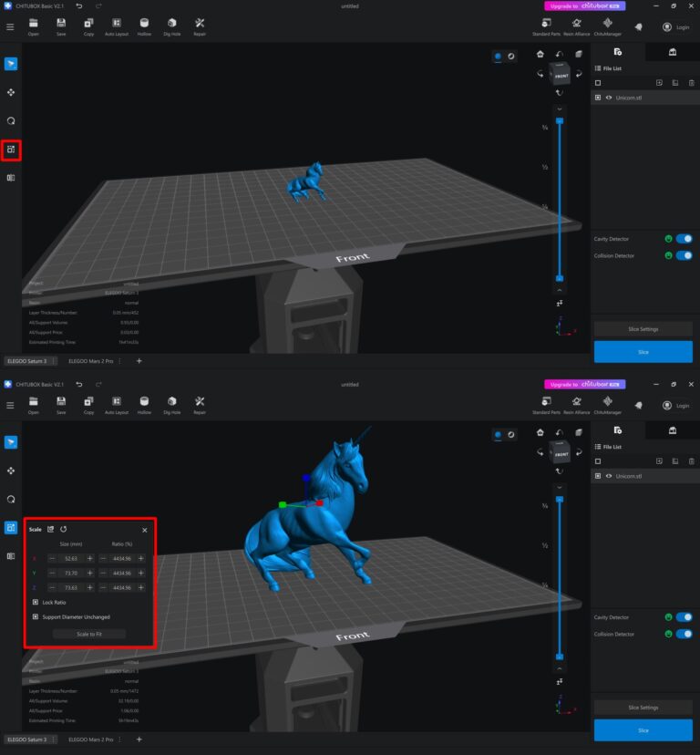
Task: Toggle the Support Diameter Unchanged checkbox
Action: tap(36, 616)
